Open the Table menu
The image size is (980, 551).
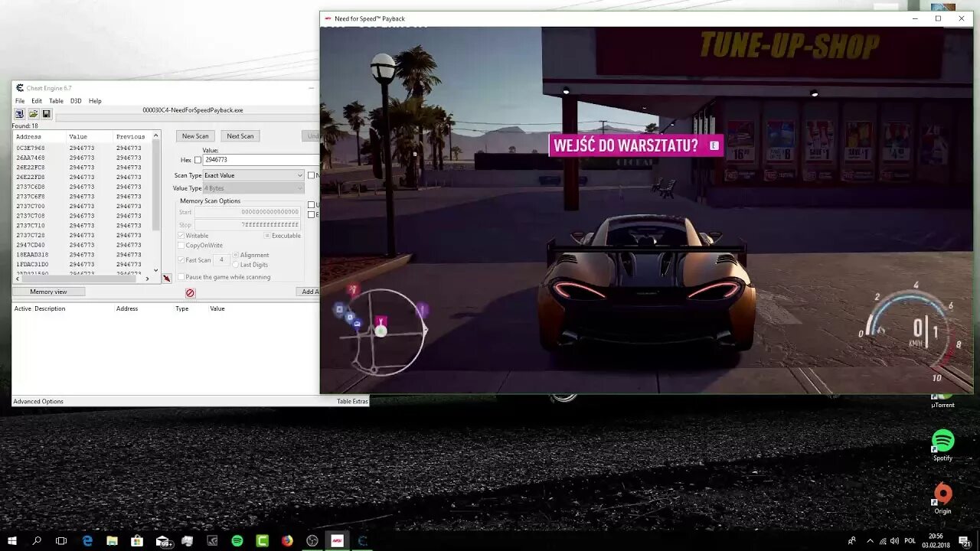point(56,101)
